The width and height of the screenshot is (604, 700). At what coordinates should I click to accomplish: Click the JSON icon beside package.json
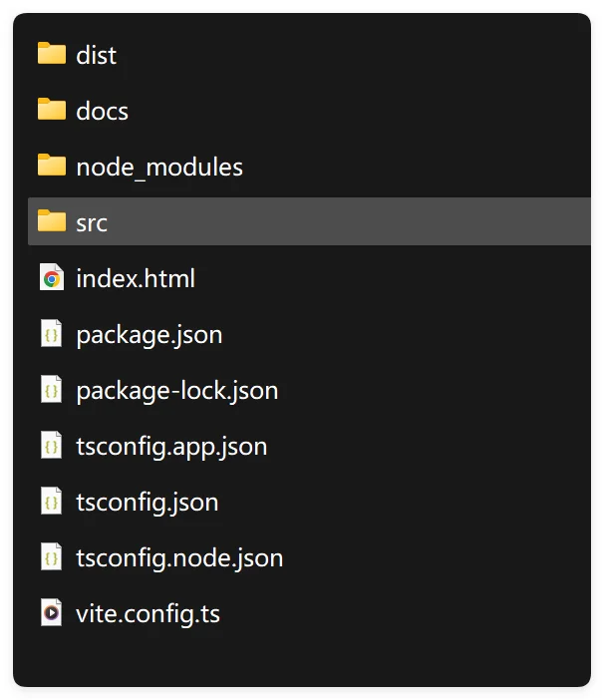point(51,334)
